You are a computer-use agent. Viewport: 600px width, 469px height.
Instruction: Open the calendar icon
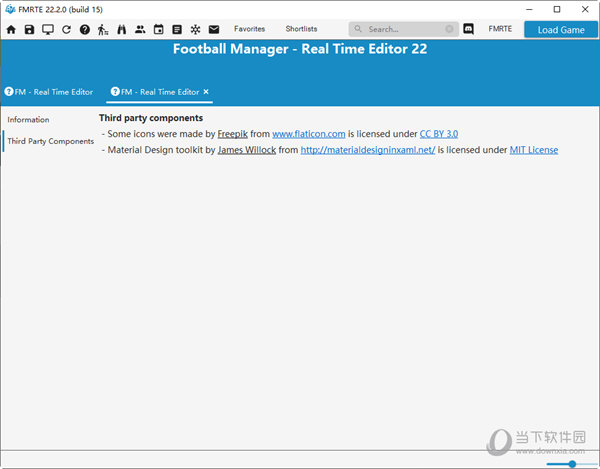coord(158,29)
